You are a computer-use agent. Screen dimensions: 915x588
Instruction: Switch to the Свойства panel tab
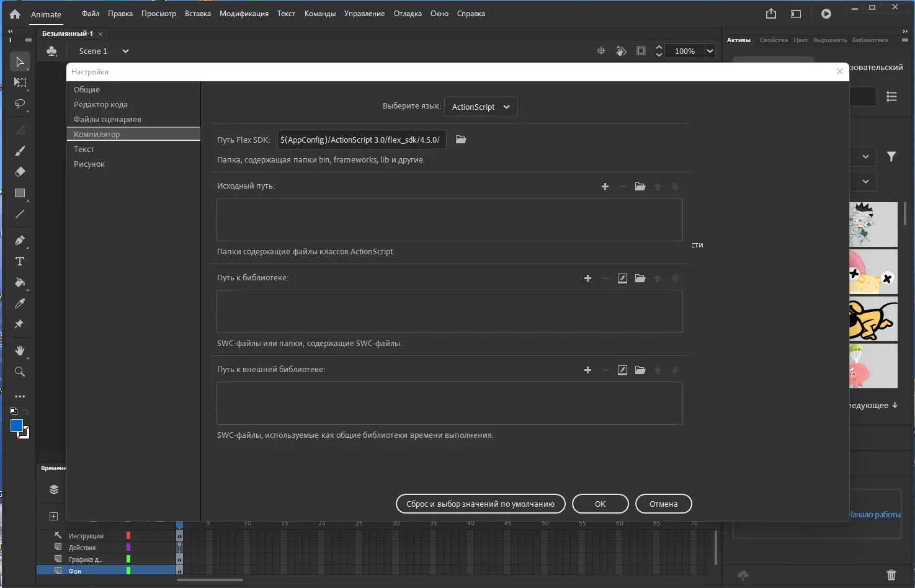pyautogui.click(x=774, y=40)
